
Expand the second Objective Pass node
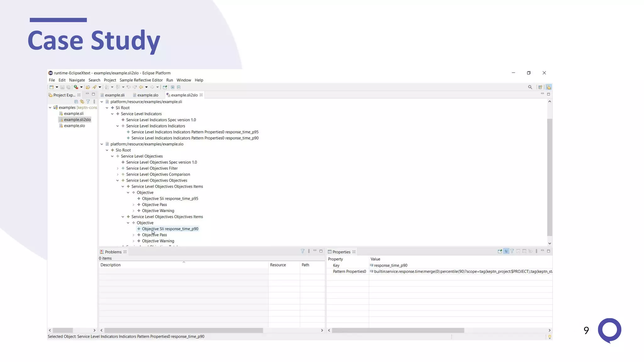coord(133,235)
